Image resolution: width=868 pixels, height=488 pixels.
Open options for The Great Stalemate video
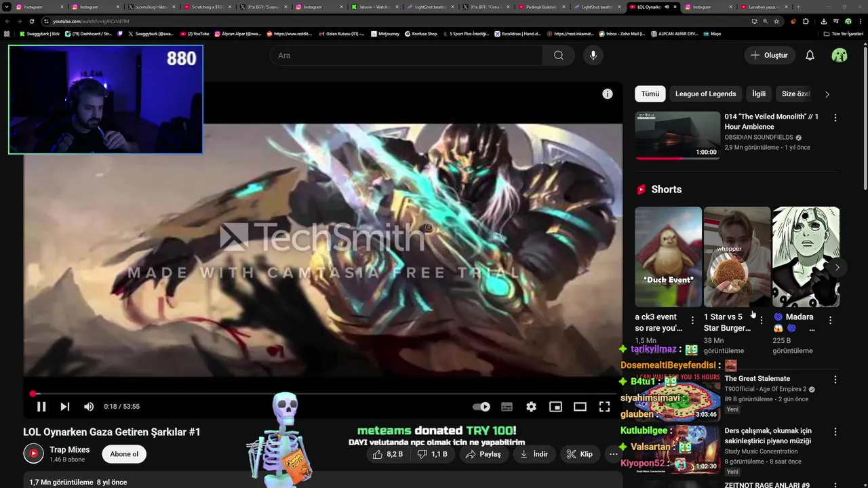pyautogui.click(x=835, y=380)
